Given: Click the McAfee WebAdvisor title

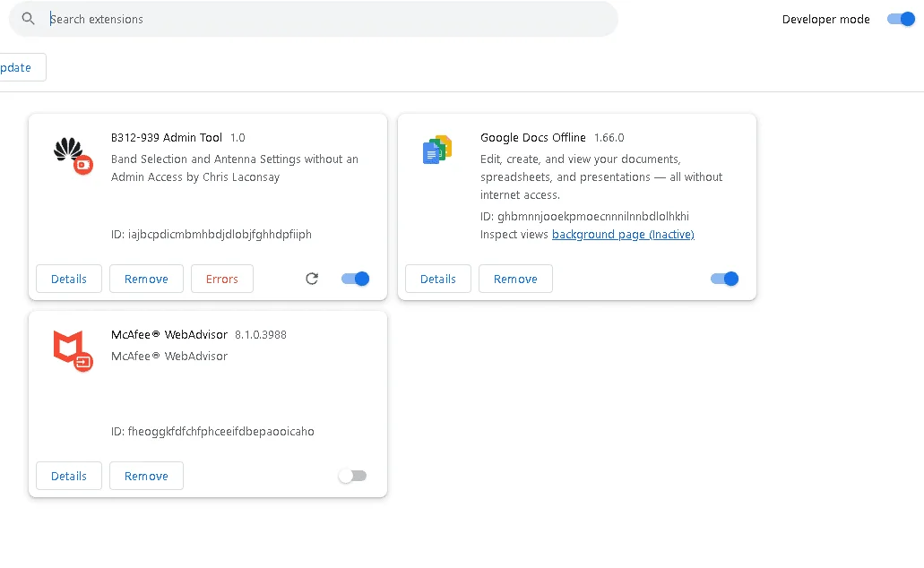Looking at the screenshot, I should tap(169, 334).
